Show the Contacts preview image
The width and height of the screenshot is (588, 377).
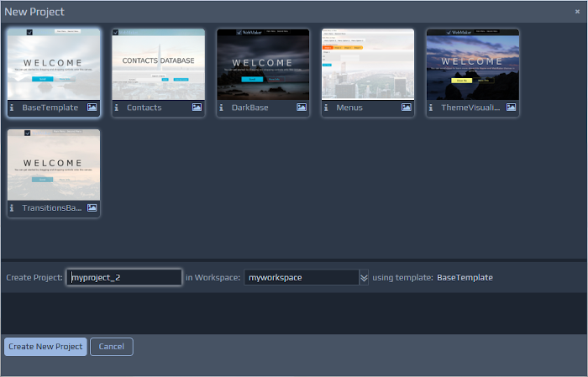pyautogui.click(x=197, y=107)
